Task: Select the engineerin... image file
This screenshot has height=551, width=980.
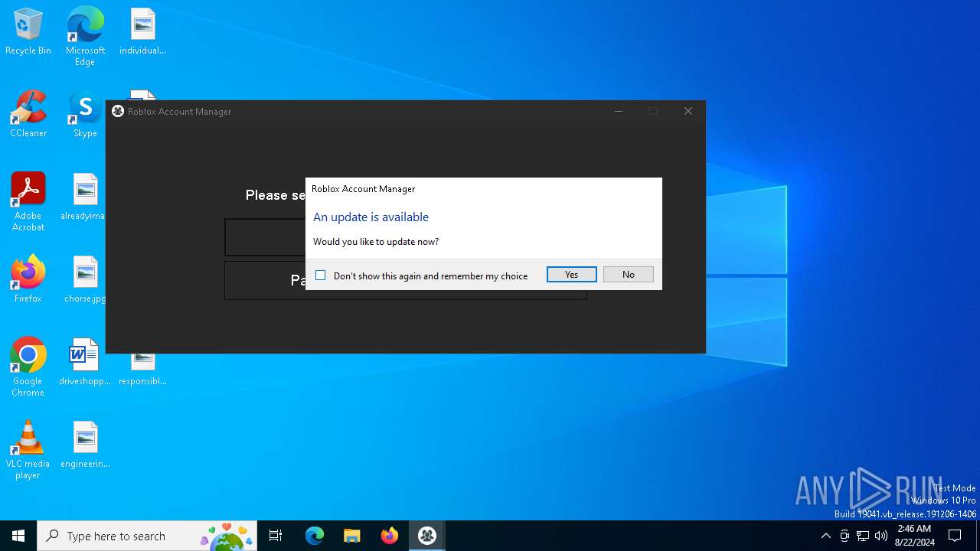Action: (85, 445)
